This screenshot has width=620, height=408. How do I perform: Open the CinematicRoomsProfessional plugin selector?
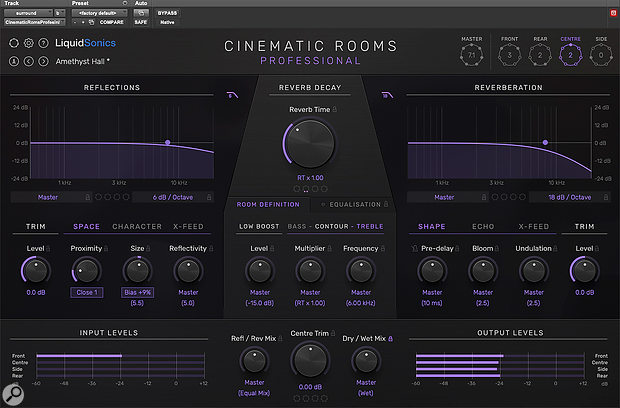[x=34, y=23]
